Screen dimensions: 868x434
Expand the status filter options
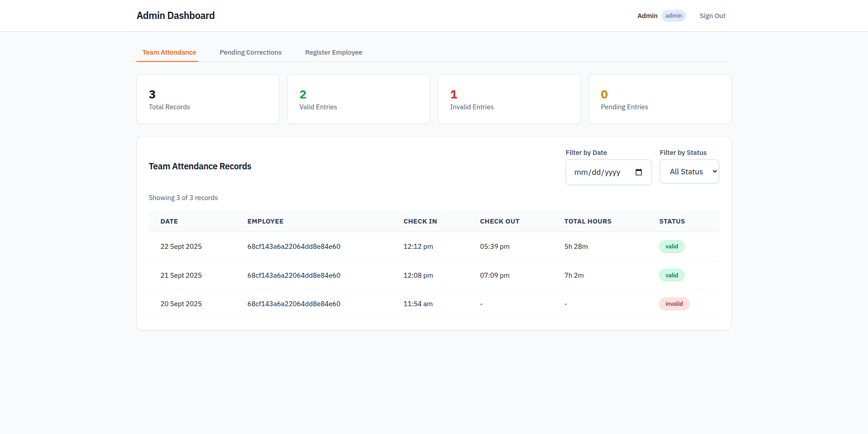click(689, 171)
